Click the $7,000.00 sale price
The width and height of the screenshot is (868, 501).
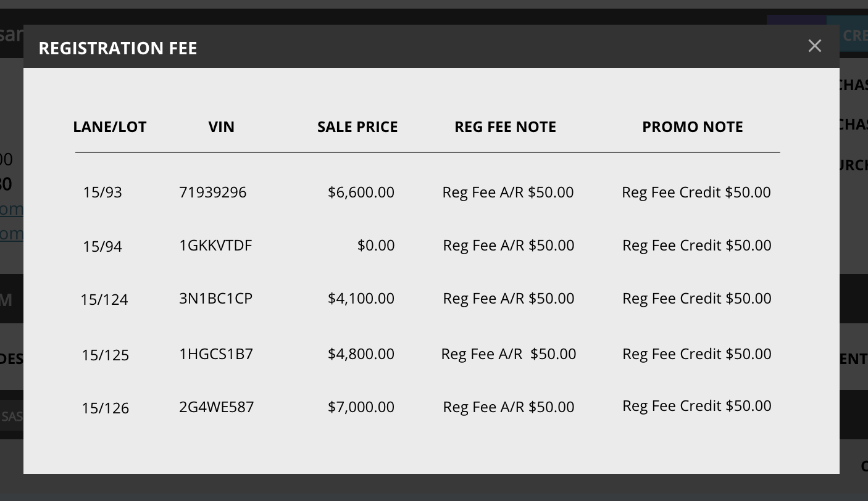click(x=361, y=407)
